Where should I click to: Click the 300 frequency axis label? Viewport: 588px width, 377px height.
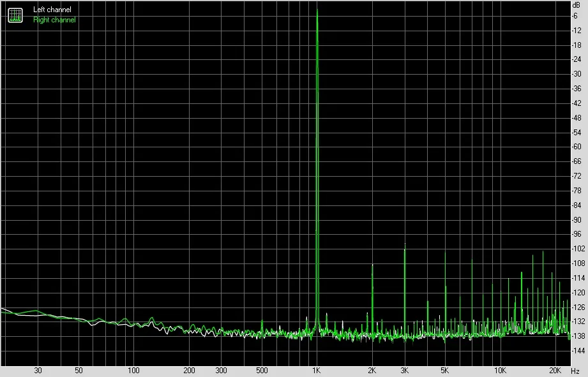click(222, 371)
